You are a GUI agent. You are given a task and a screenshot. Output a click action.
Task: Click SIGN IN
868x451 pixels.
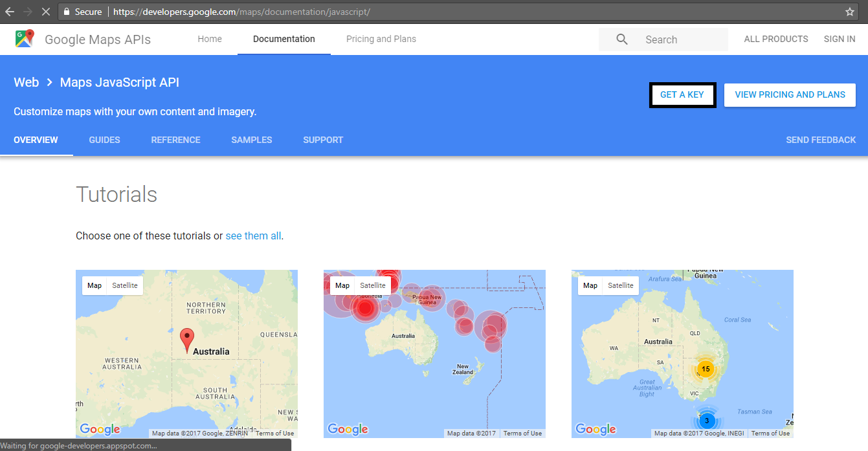[840, 39]
